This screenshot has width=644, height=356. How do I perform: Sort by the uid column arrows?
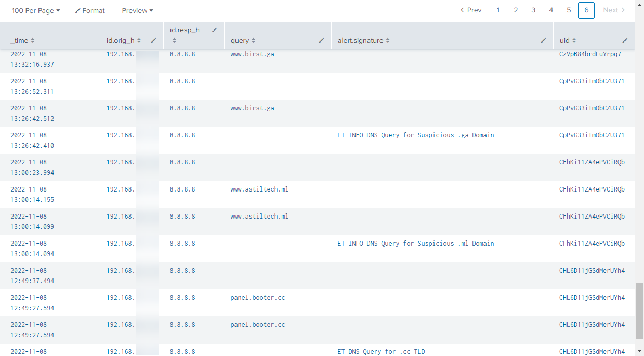(x=574, y=41)
